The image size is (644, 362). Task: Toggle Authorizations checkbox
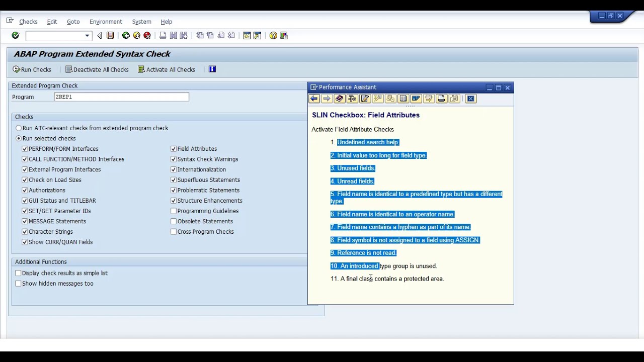click(25, 190)
